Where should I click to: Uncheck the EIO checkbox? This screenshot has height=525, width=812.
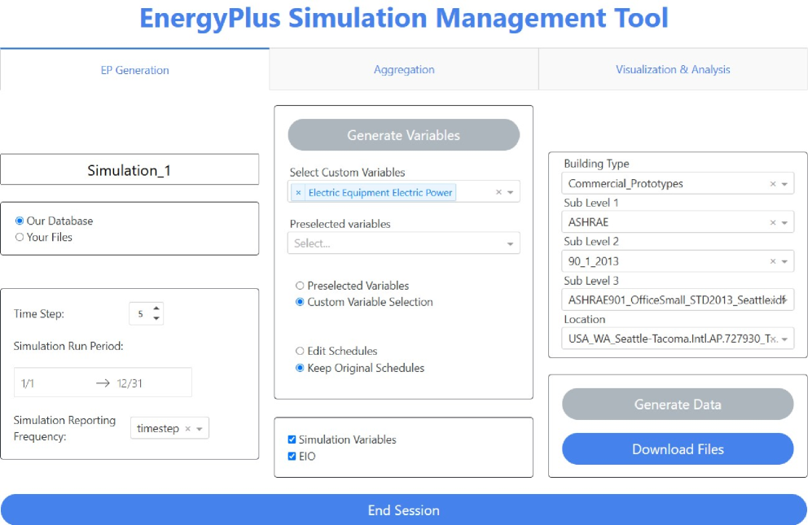tap(292, 456)
